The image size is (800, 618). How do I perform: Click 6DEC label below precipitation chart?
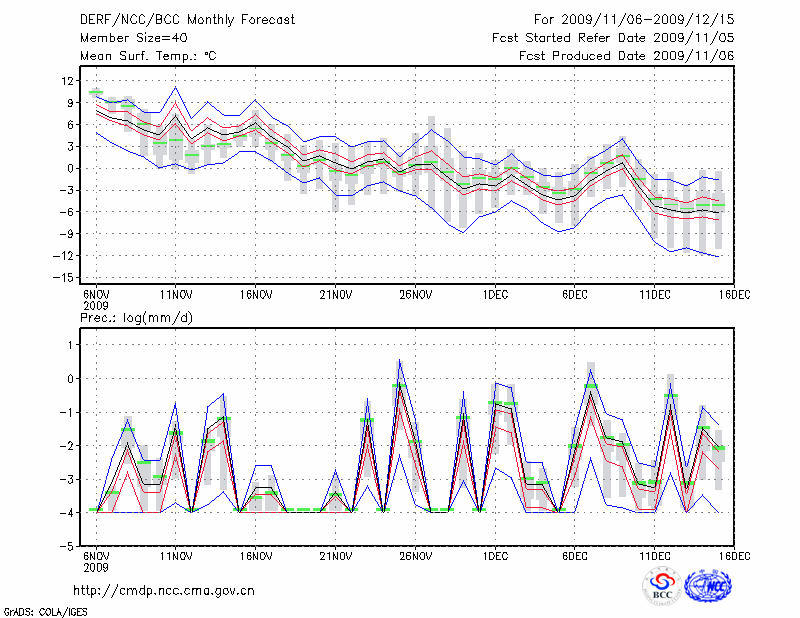pos(574,555)
